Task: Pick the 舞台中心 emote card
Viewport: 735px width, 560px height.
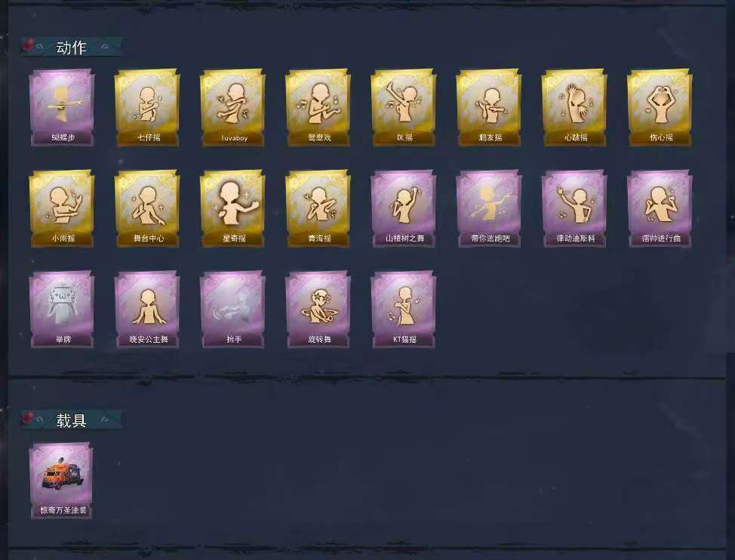Action: pyautogui.click(x=147, y=208)
